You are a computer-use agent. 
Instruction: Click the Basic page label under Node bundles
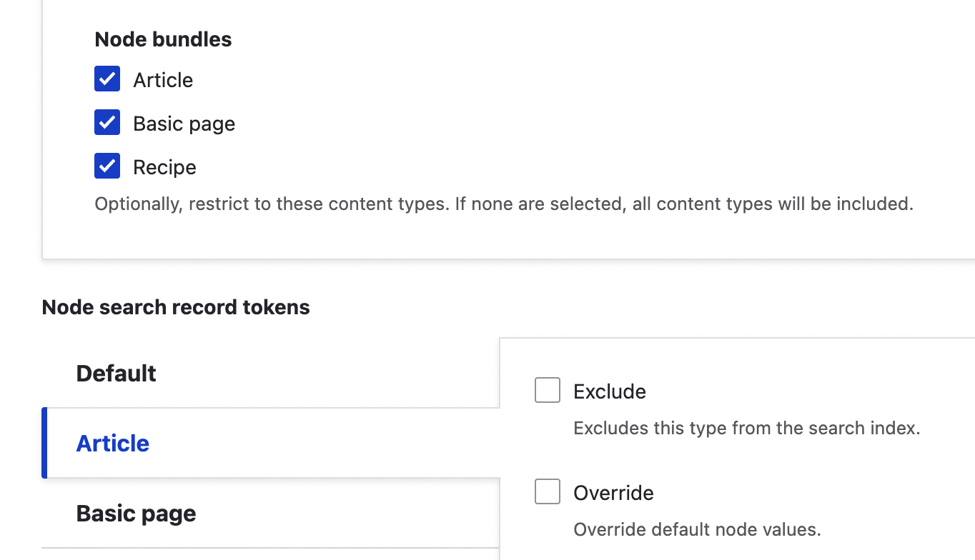tap(183, 124)
